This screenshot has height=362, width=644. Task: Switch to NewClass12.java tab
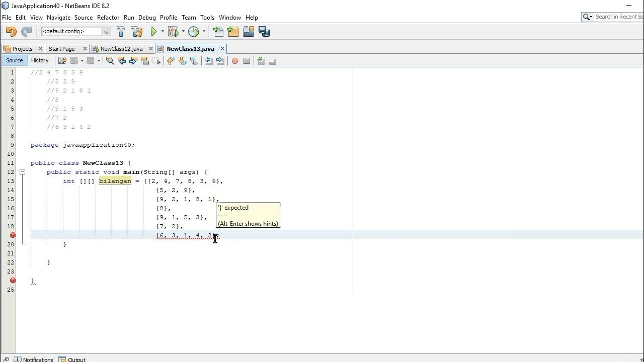click(121, 49)
